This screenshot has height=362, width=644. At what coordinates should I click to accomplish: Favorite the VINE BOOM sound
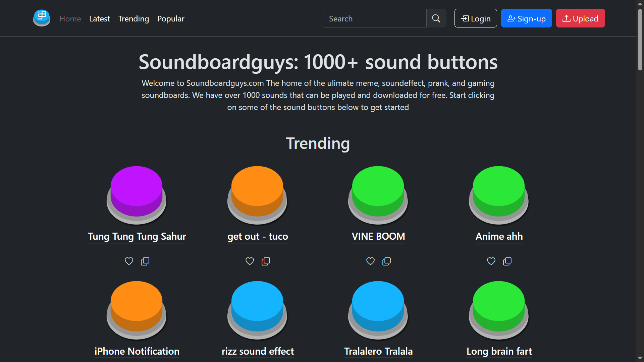click(370, 261)
